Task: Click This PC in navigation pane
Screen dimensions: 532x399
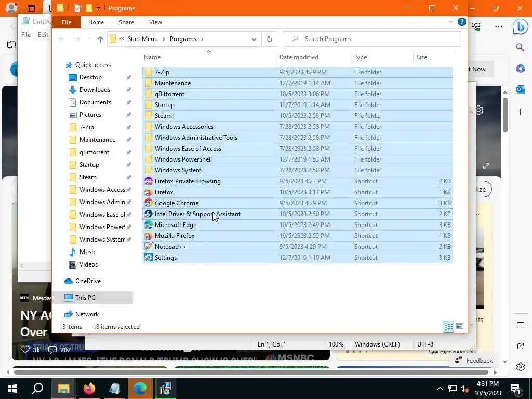Action: (x=92, y=298)
